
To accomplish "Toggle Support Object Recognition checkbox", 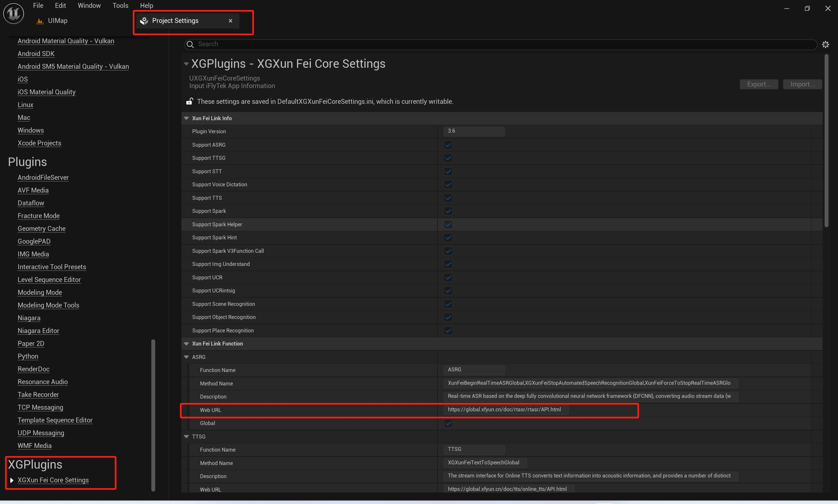I will pyautogui.click(x=448, y=317).
